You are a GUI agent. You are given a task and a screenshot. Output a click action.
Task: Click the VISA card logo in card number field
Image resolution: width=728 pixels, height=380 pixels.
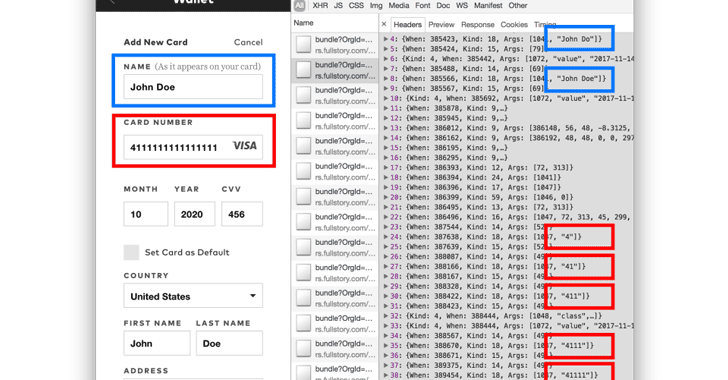245,146
